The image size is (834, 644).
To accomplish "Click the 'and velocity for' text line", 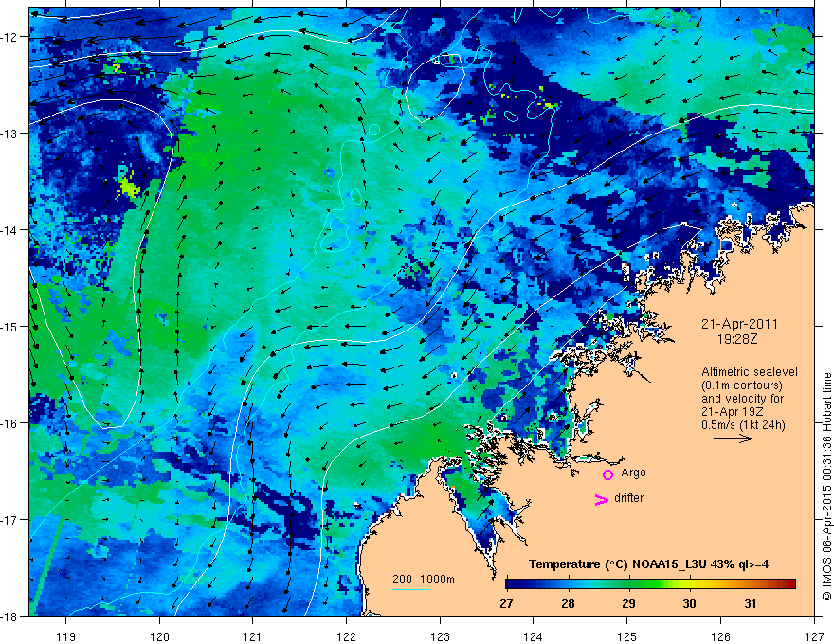I will pyautogui.click(x=742, y=399).
